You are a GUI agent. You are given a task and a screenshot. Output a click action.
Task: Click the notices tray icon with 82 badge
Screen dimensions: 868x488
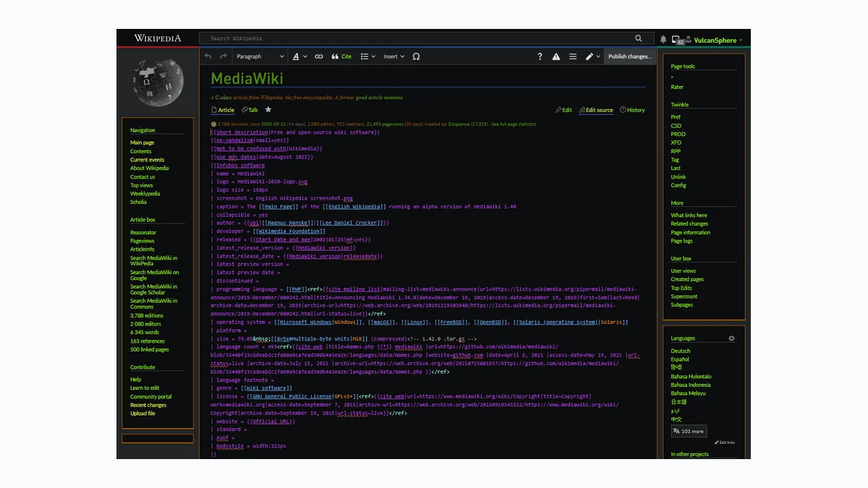click(678, 40)
